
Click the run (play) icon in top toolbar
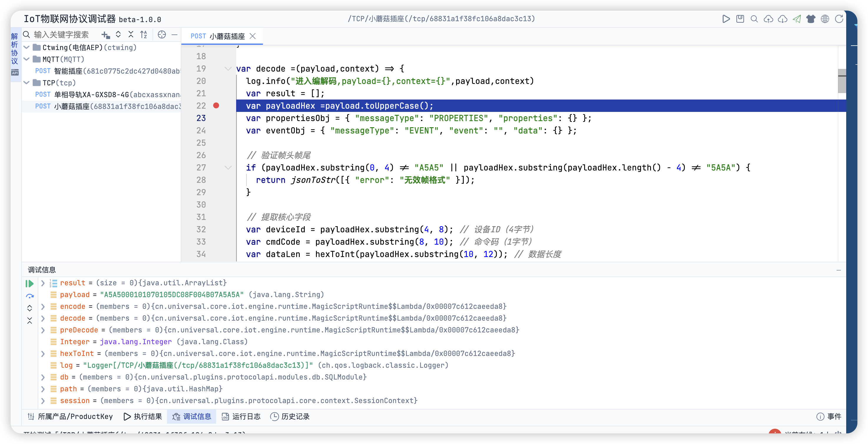(726, 19)
